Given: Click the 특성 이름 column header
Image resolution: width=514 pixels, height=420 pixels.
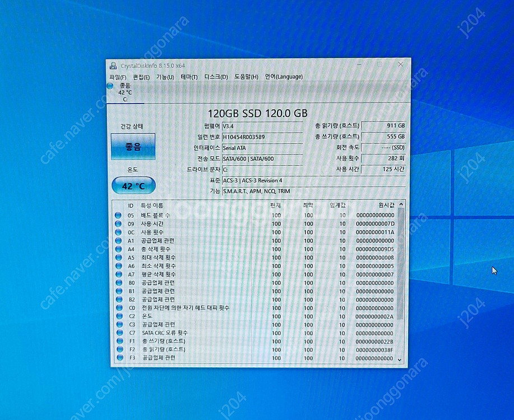Looking at the screenshot, I should pos(152,206).
